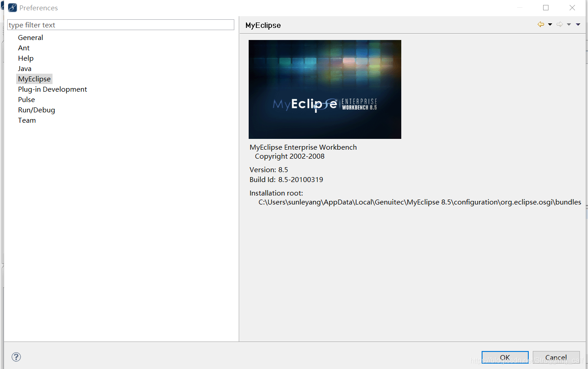Click the 'Copyright 2002-2008' text
This screenshot has height=369, width=588.
click(x=290, y=156)
